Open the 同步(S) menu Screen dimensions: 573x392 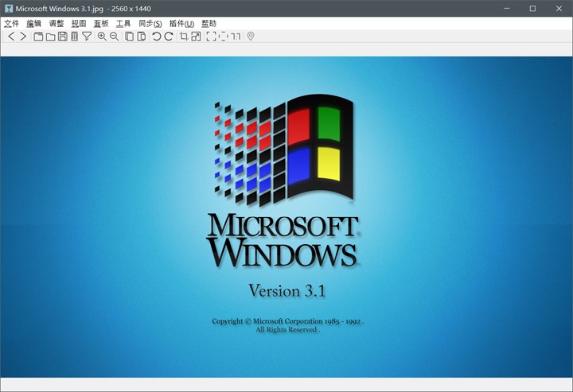point(150,24)
